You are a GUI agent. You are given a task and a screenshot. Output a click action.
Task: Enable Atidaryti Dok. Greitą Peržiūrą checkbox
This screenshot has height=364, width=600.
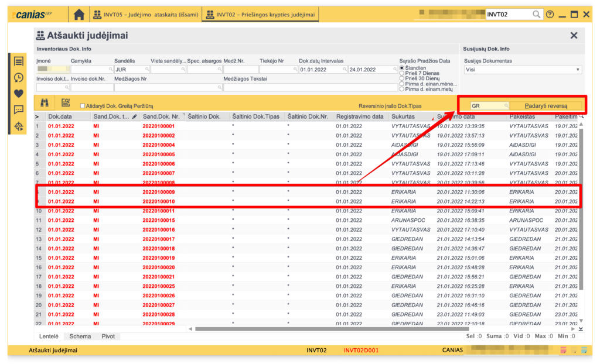click(83, 106)
